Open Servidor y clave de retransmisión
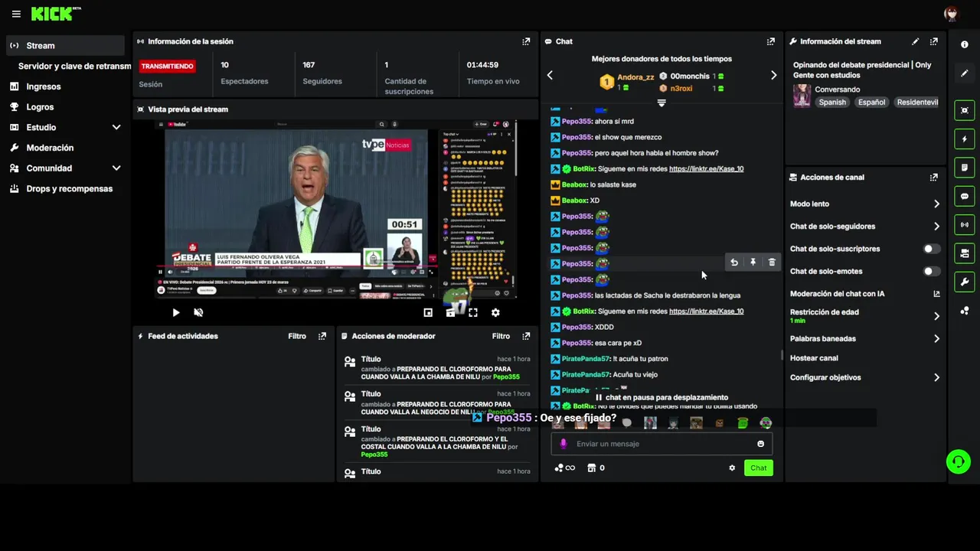980x551 pixels. pyautogui.click(x=74, y=67)
